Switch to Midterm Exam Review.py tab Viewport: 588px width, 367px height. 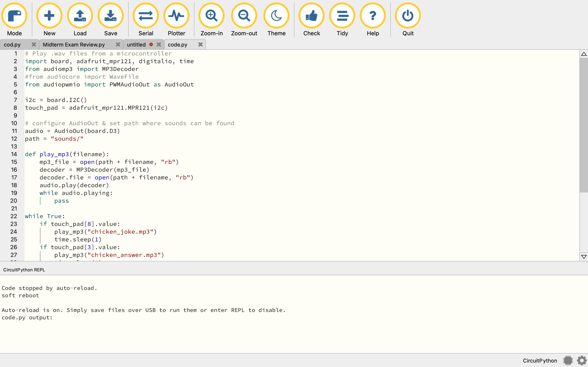point(74,45)
